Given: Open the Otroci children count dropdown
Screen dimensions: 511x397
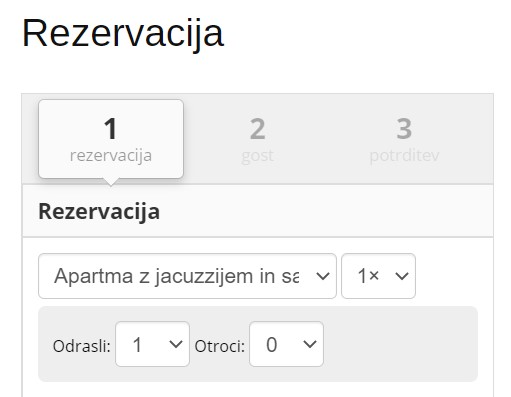Looking at the screenshot, I should [x=286, y=344].
